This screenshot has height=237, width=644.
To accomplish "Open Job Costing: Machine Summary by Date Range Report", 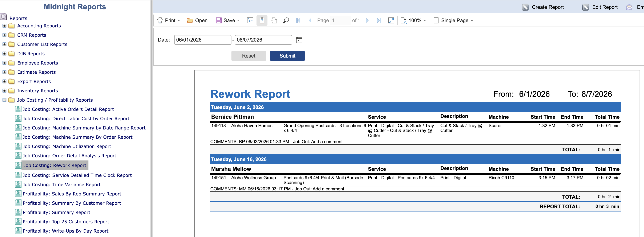I will pos(84,128).
